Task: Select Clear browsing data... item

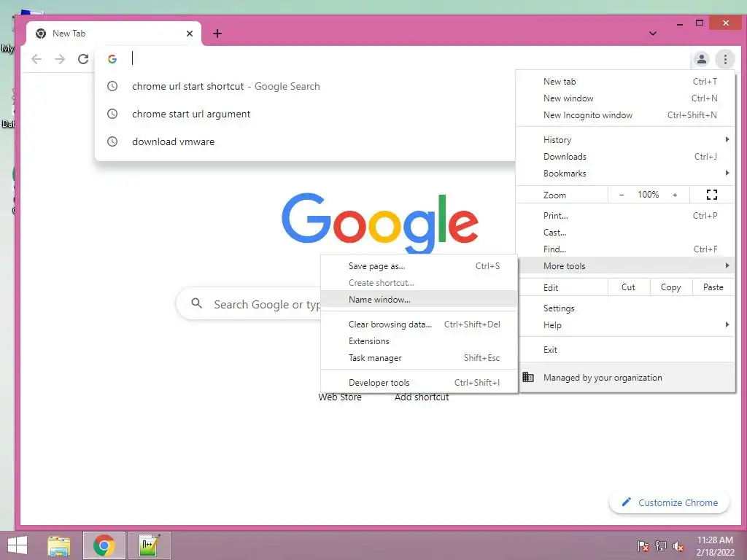Action: [x=419, y=324]
